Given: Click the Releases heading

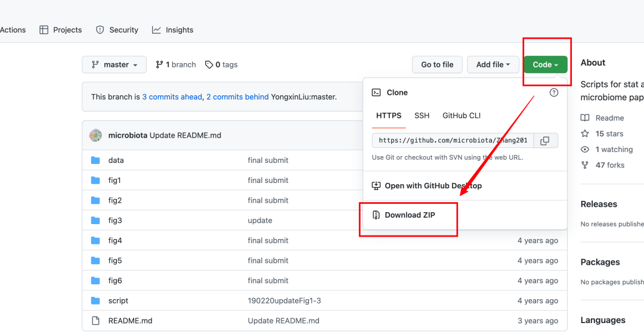Looking at the screenshot, I should coord(599,204).
